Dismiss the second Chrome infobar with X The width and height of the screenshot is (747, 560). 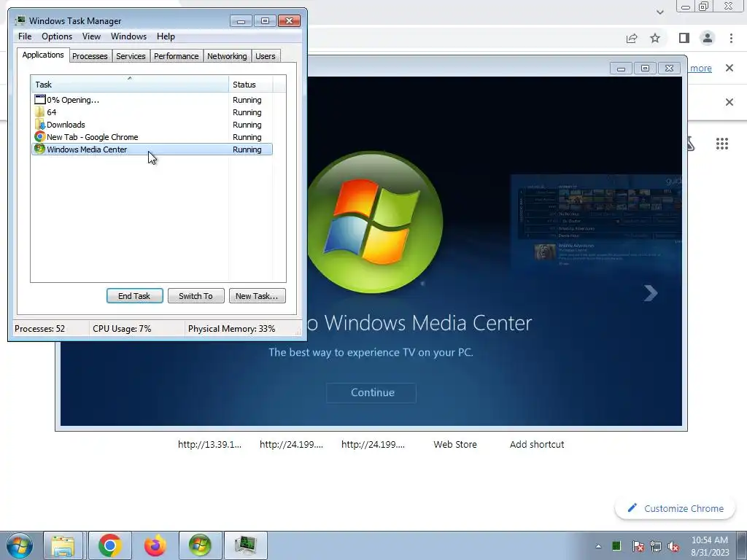point(729,102)
